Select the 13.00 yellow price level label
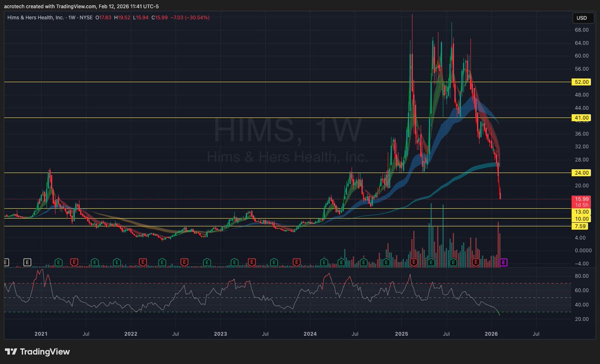 coord(580,212)
